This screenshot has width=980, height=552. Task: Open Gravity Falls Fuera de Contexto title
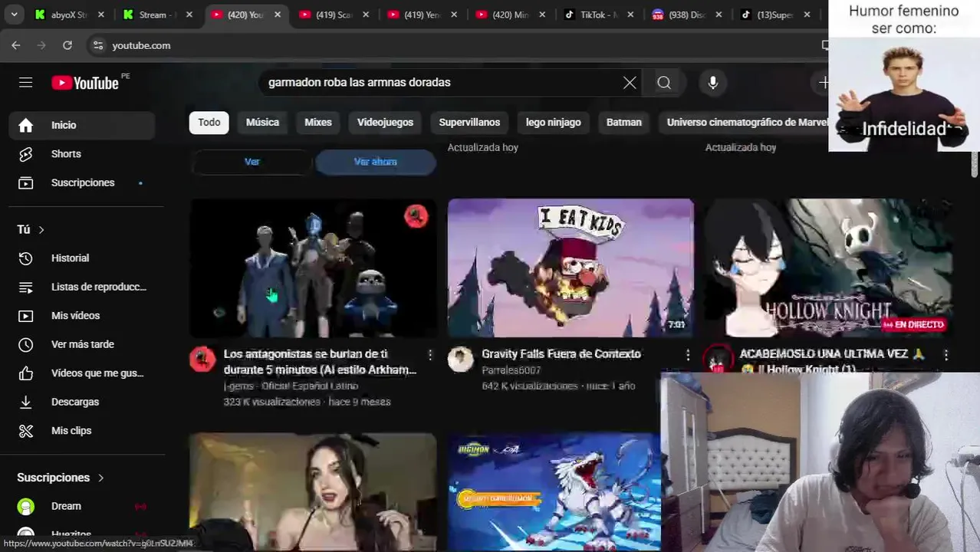point(561,354)
